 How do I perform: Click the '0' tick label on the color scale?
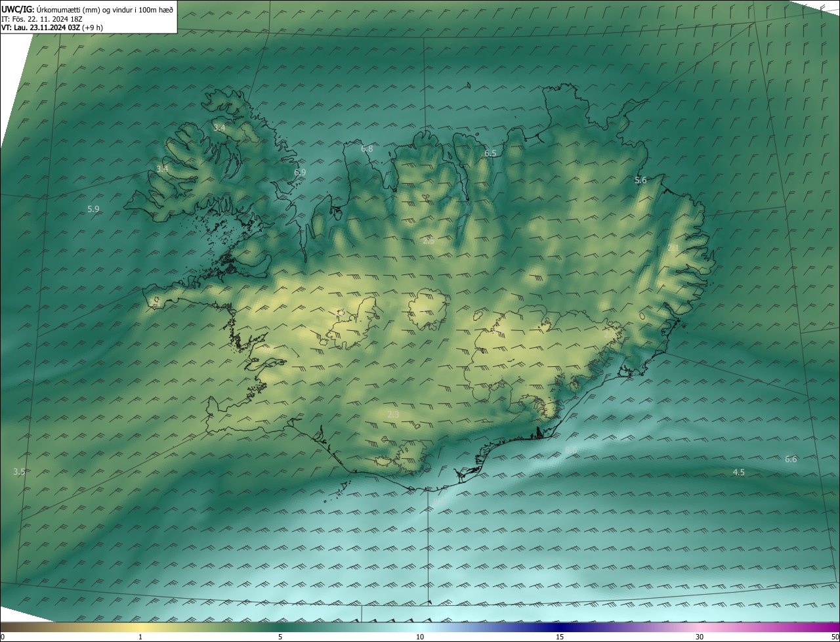[x=2, y=637]
